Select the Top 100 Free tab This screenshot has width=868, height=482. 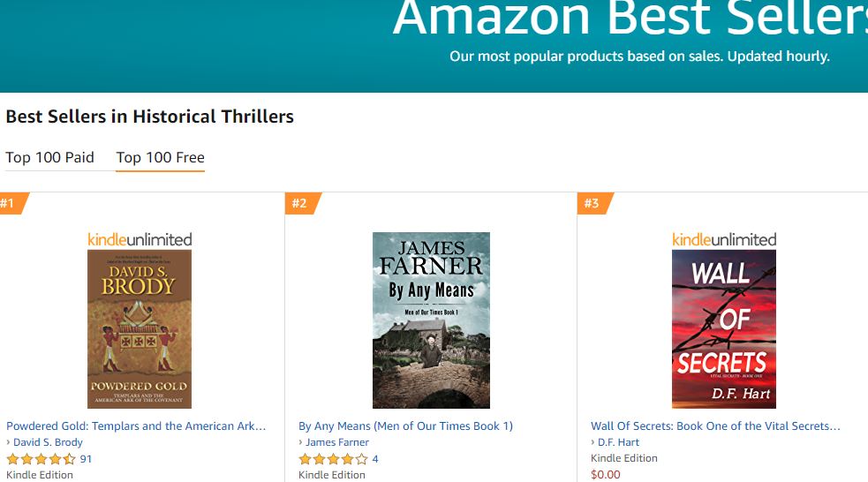pyautogui.click(x=160, y=157)
